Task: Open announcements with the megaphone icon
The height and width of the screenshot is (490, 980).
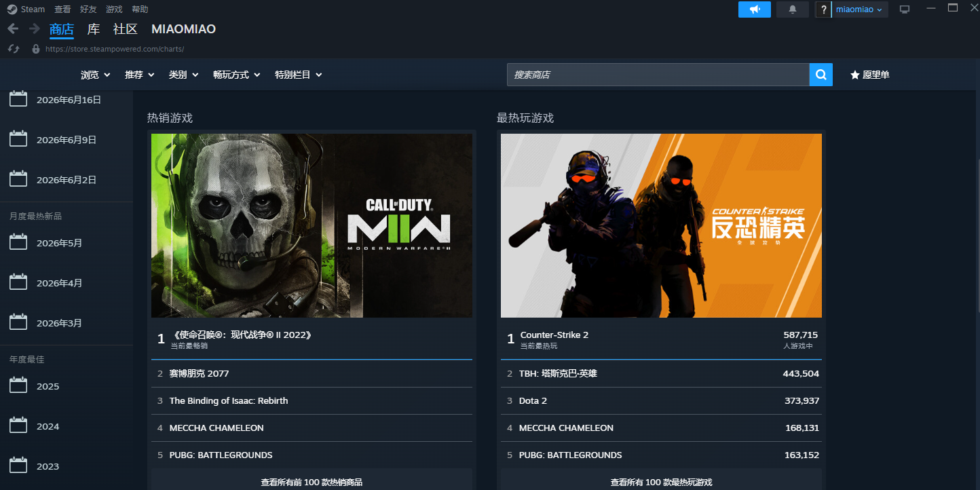Action: click(755, 10)
